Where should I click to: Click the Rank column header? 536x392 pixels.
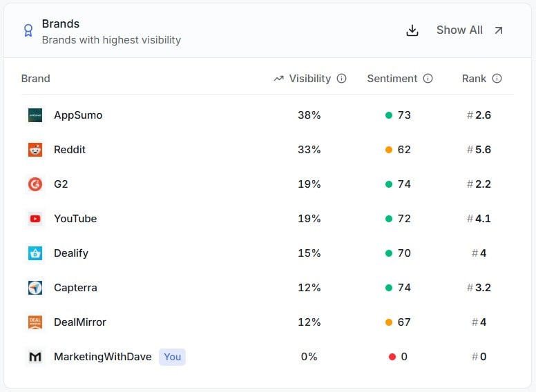pos(474,79)
